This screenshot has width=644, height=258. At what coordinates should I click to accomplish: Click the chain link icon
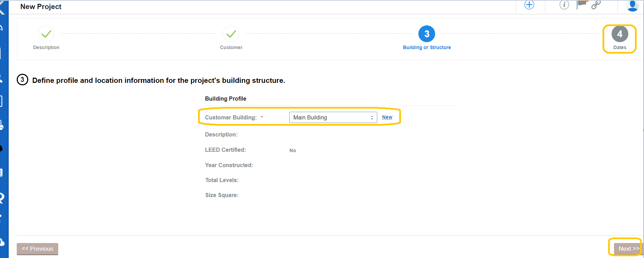pos(596,5)
